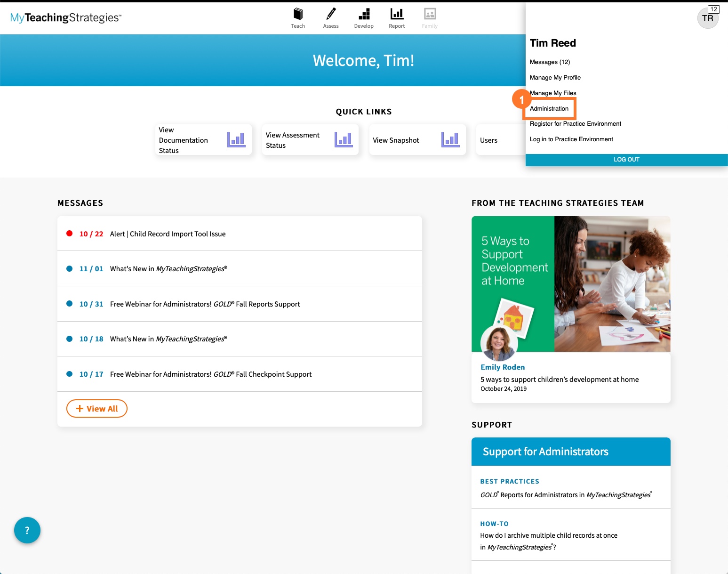The image size is (728, 574).
Task: Open 10 / 18 What's New message
Action: pos(240,339)
